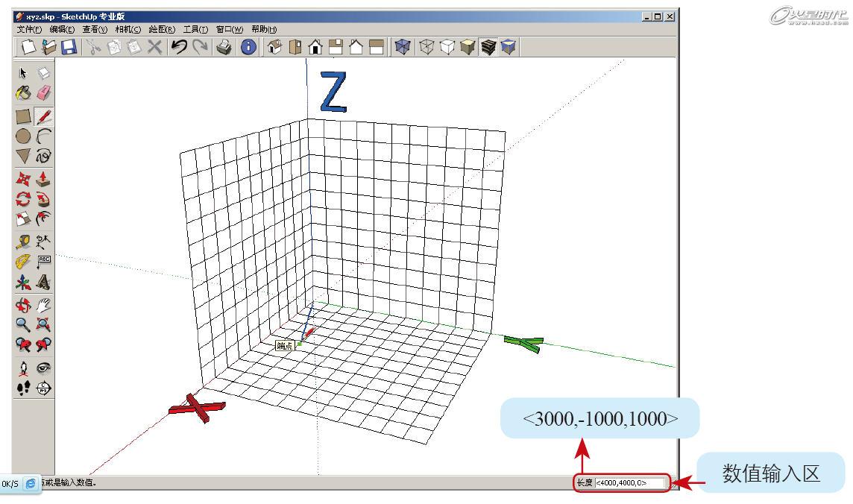Screen dimensions: 853x504
Task: Select the Circle drawing tool
Action: point(23,136)
